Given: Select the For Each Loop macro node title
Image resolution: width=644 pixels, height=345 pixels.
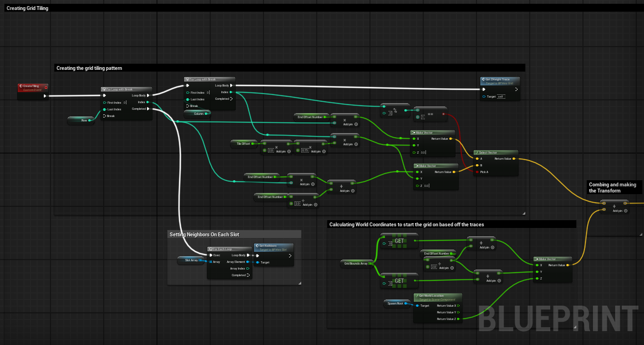Looking at the screenshot, I should click(229, 249).
